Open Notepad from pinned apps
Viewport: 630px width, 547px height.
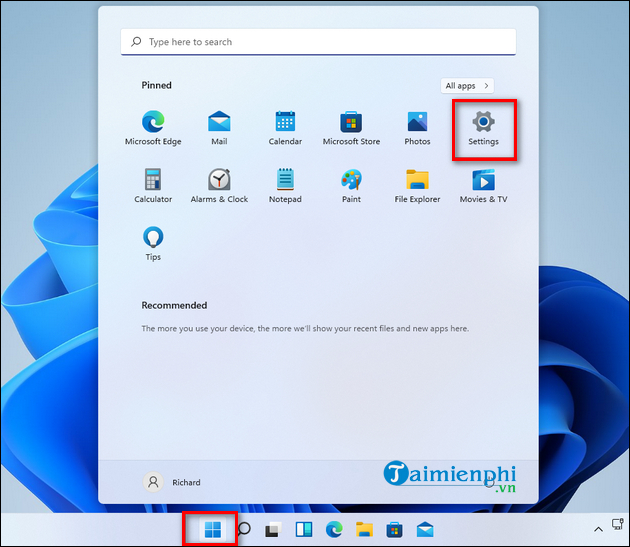click(285, 181)
